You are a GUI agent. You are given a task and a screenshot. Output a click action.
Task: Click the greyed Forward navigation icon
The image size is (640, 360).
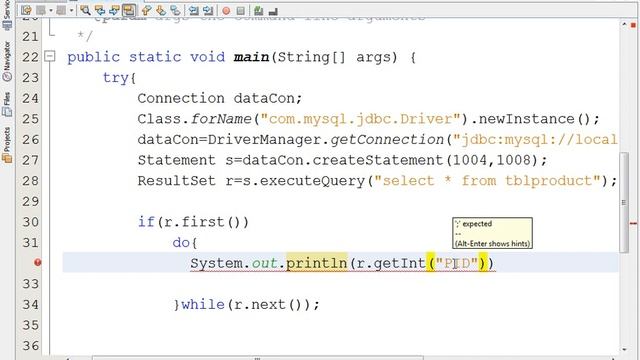point(61,10)
